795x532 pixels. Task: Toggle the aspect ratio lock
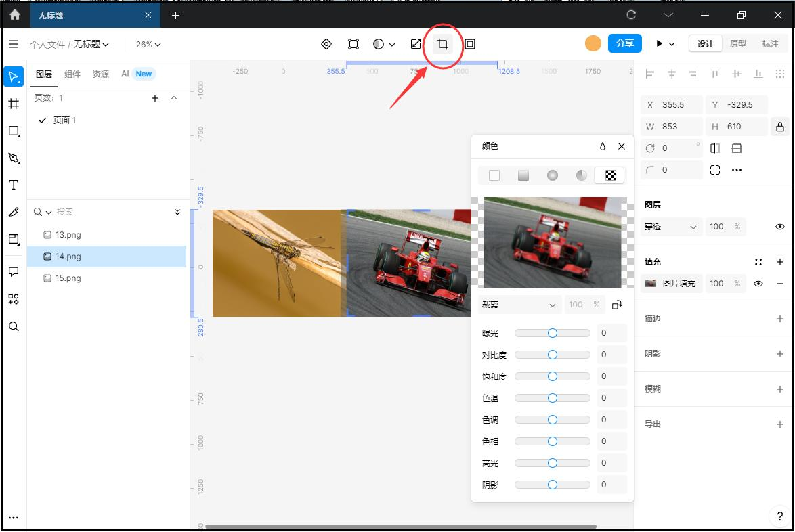point(779,127)
